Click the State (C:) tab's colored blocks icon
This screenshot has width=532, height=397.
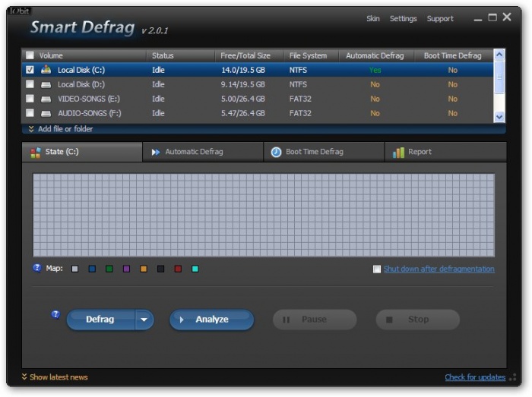pos(36,153)
